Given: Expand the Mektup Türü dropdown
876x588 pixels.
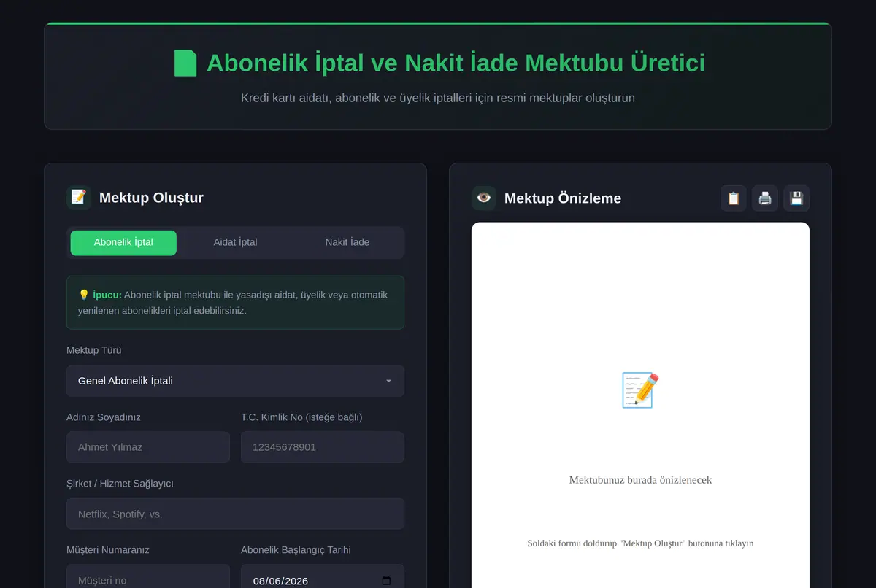Looking at the screenshot, I should [x=235, y=381].
